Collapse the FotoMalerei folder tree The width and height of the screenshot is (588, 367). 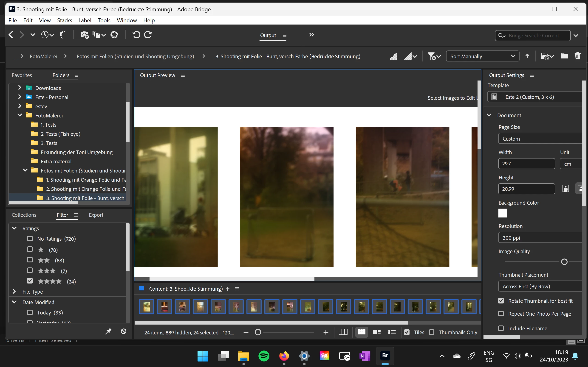(20, 115)
